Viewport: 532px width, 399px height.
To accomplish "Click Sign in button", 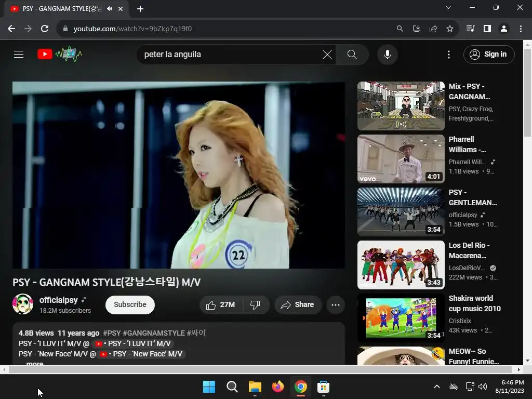I will point(488,54).
